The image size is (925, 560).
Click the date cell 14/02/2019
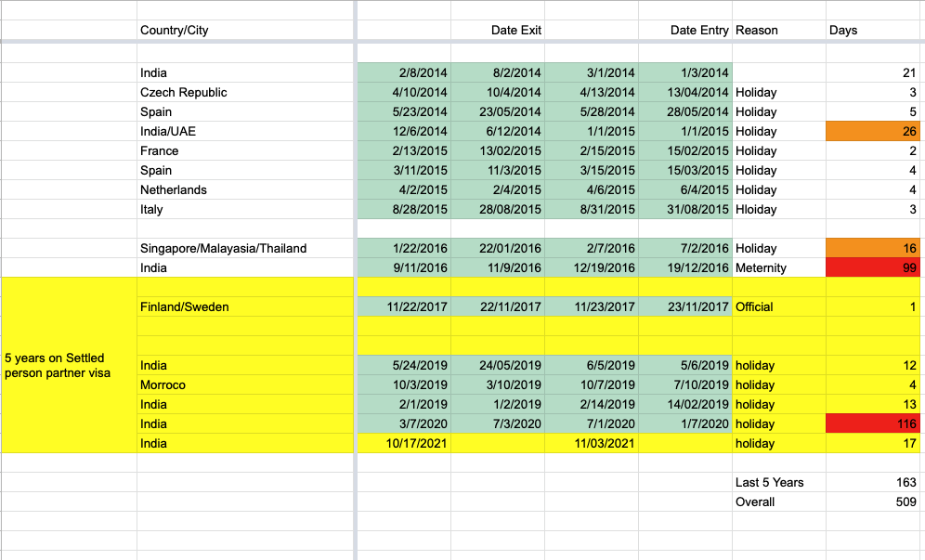[685, 404]
